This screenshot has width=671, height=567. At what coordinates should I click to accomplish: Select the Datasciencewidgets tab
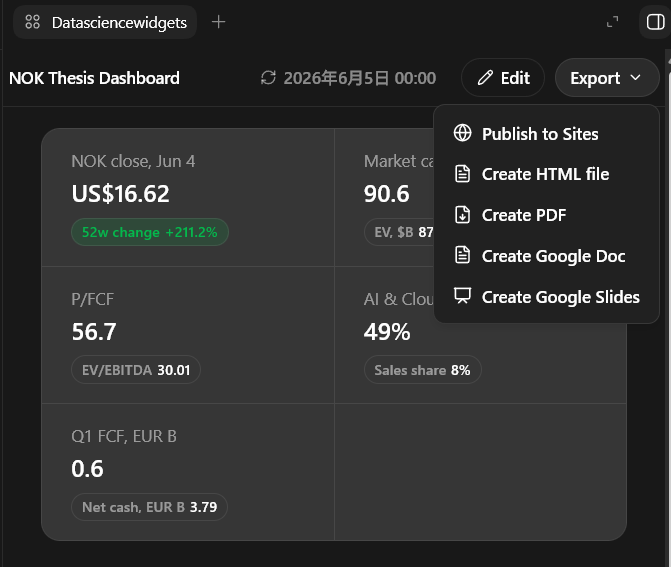coord(105,22)
